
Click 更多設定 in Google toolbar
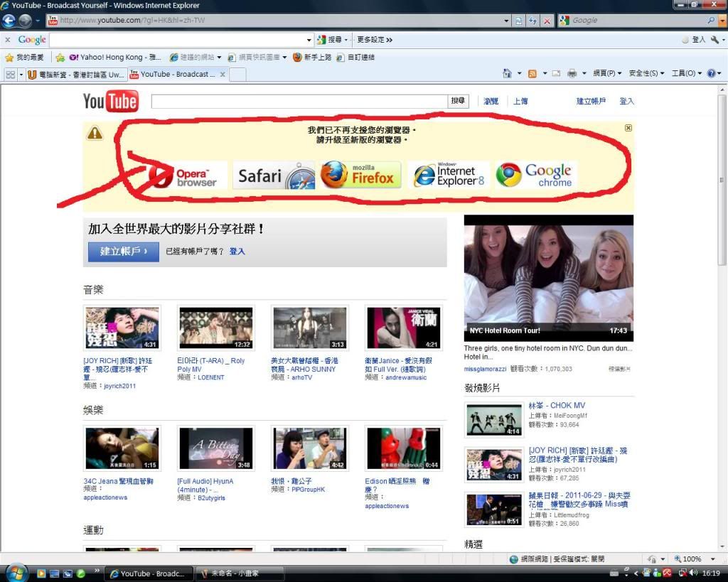[x=375, y=40]
